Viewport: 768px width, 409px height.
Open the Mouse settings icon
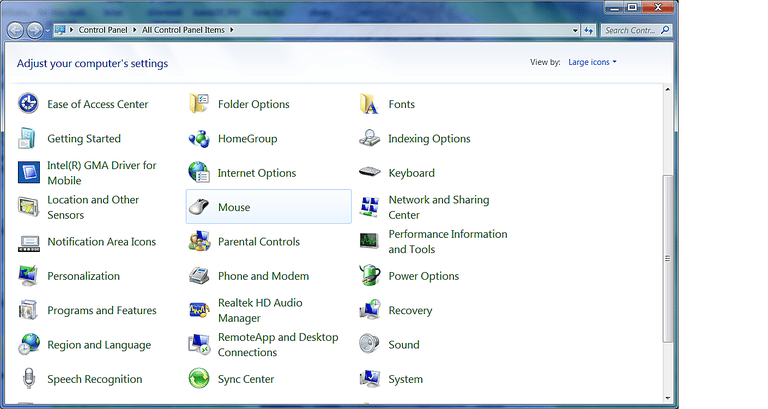[199, 207]
